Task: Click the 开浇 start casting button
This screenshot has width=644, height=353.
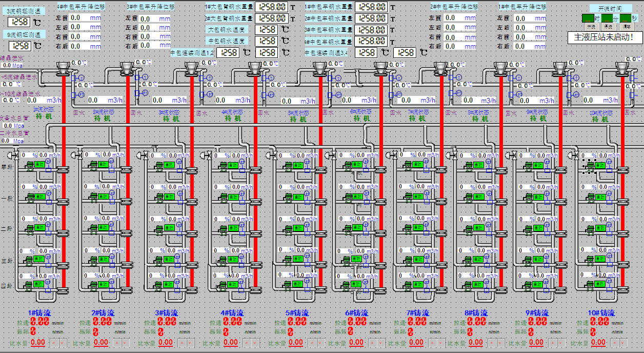Action: coord(591,26)
